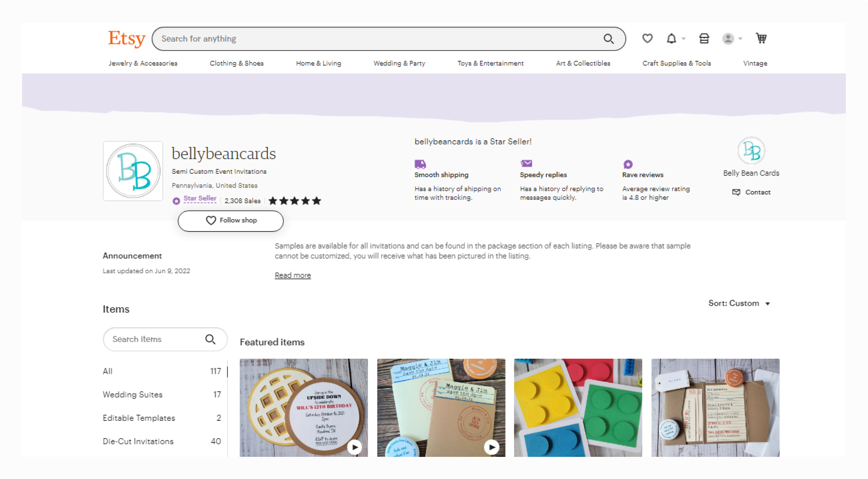Open the Maggie & Jim save-the-date item

(x=441, y=407)
